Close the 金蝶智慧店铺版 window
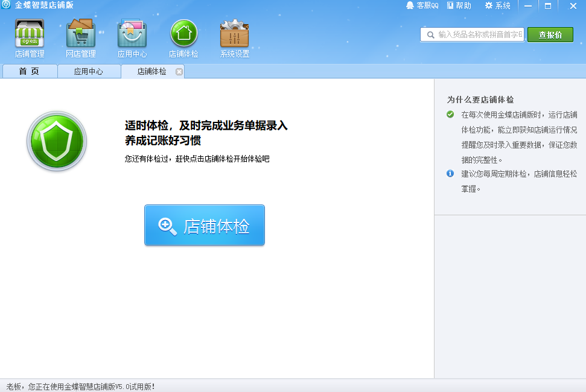 click(573, 5)
